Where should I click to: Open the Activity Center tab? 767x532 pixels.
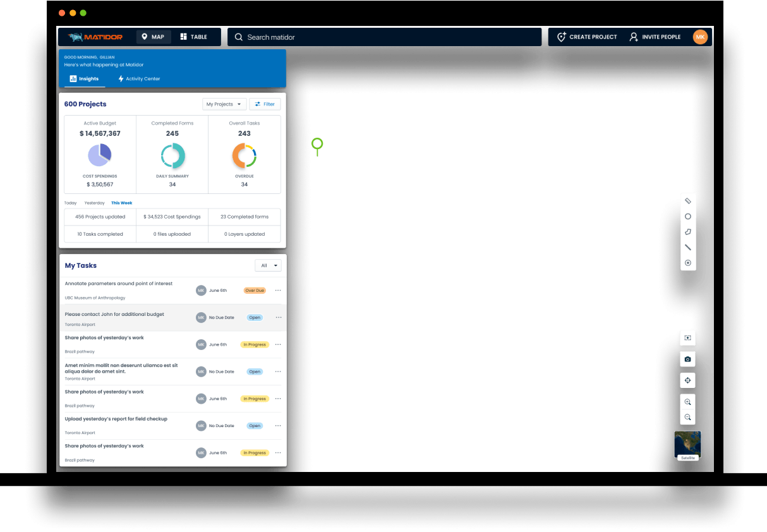click(139, 79)
